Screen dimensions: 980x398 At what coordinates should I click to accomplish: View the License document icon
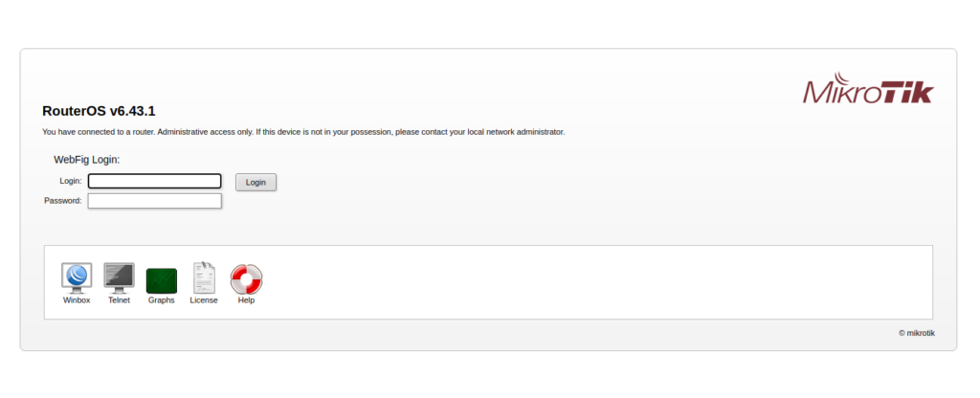point(204,278)
